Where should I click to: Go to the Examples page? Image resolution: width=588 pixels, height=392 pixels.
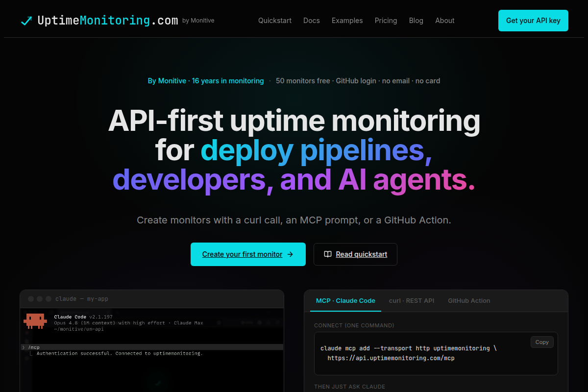(x=347, y=21)
